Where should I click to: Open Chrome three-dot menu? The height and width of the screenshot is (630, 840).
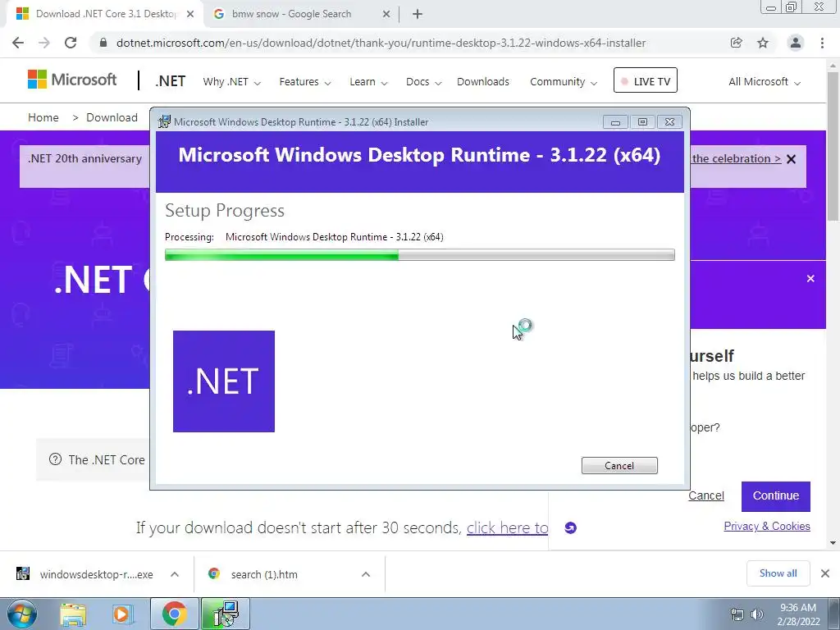coord(822,43)
